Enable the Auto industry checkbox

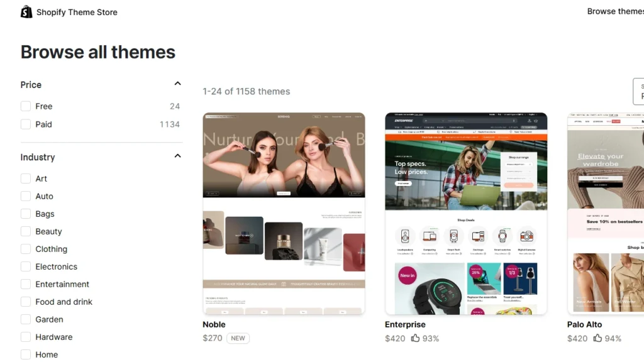pyautogui.click(x=25, y=196)
